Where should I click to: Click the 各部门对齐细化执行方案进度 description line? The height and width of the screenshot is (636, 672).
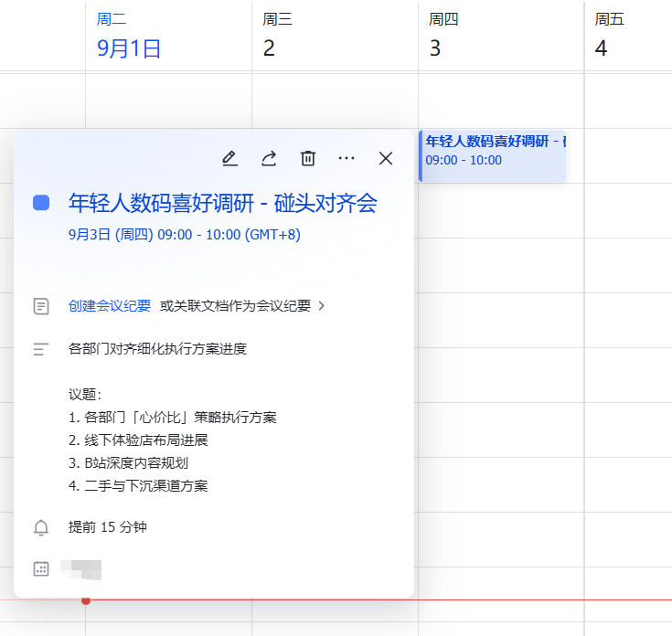point(157,349)
